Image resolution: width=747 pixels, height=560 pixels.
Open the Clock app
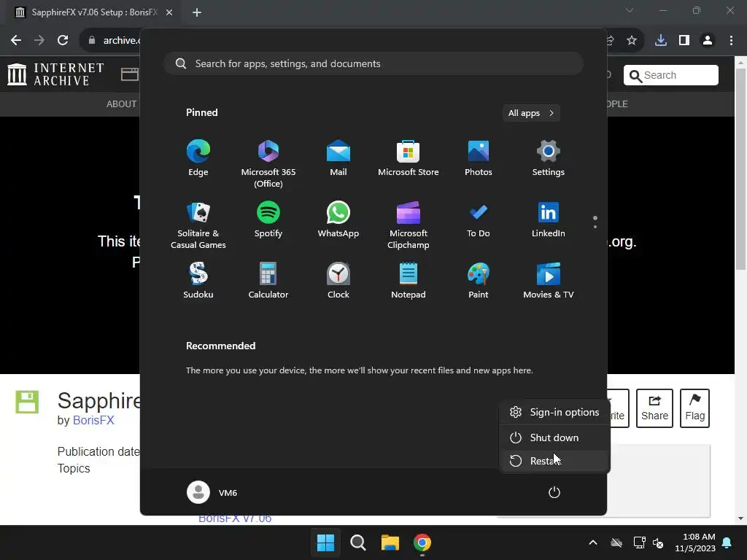click(x=338, y=281)
